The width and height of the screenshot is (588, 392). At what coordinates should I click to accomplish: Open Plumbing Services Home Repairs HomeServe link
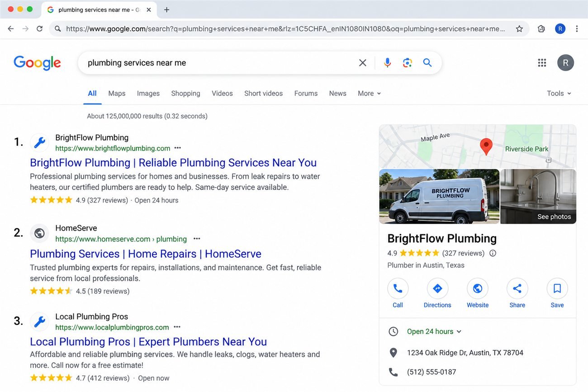(146, 254)
